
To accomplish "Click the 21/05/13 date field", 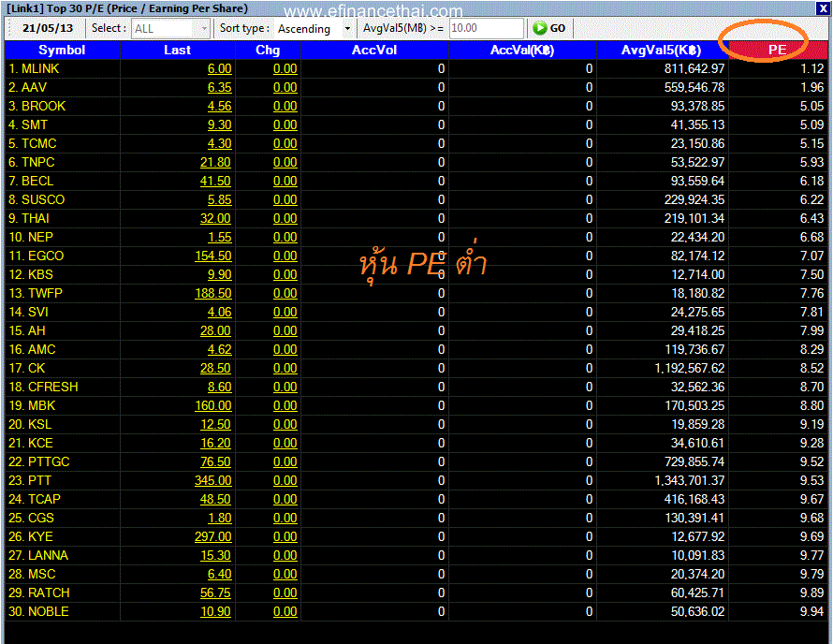I will (48, 28).
